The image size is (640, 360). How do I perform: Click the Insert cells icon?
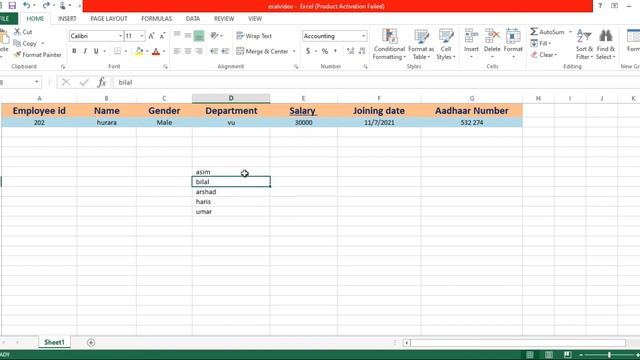tap(471, 36)
